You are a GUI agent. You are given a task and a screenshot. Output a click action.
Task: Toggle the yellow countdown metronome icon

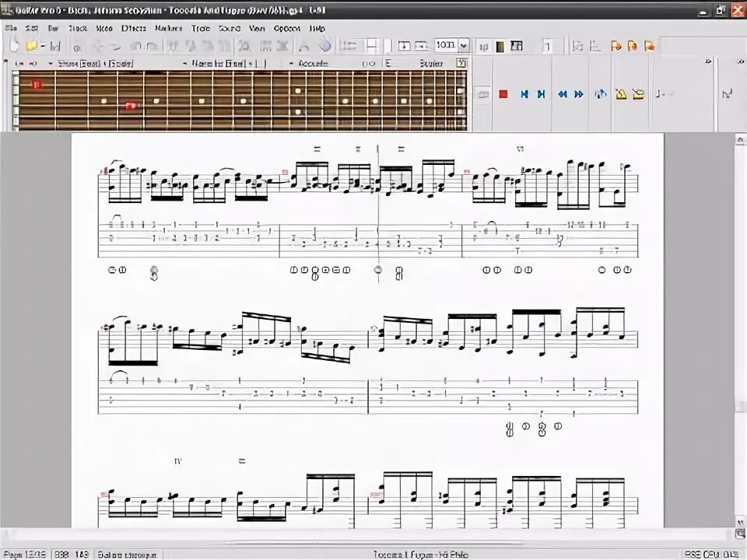coord(638,94)
